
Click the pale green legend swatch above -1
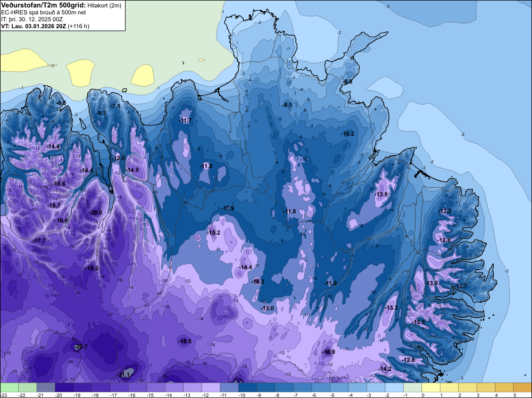coord(413,387)
